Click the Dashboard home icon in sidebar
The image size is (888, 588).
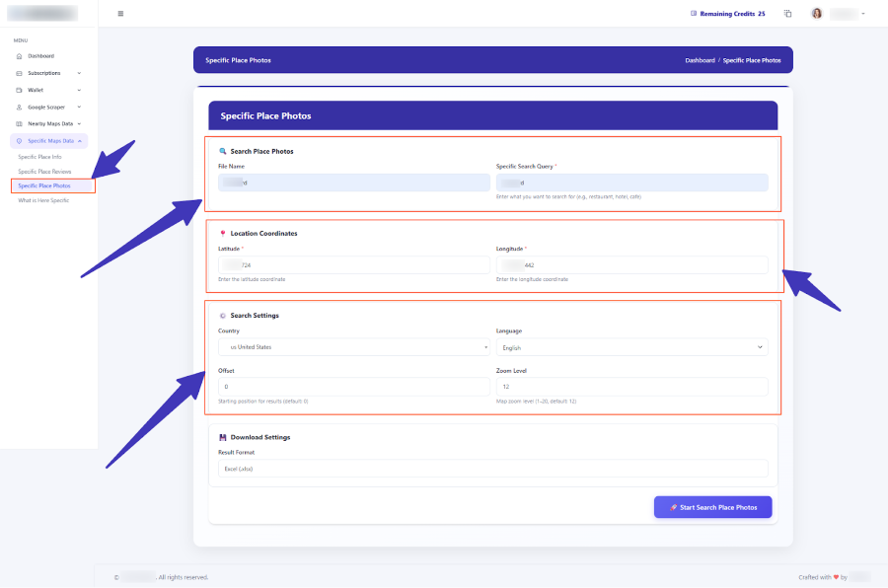tap(19, 56)
